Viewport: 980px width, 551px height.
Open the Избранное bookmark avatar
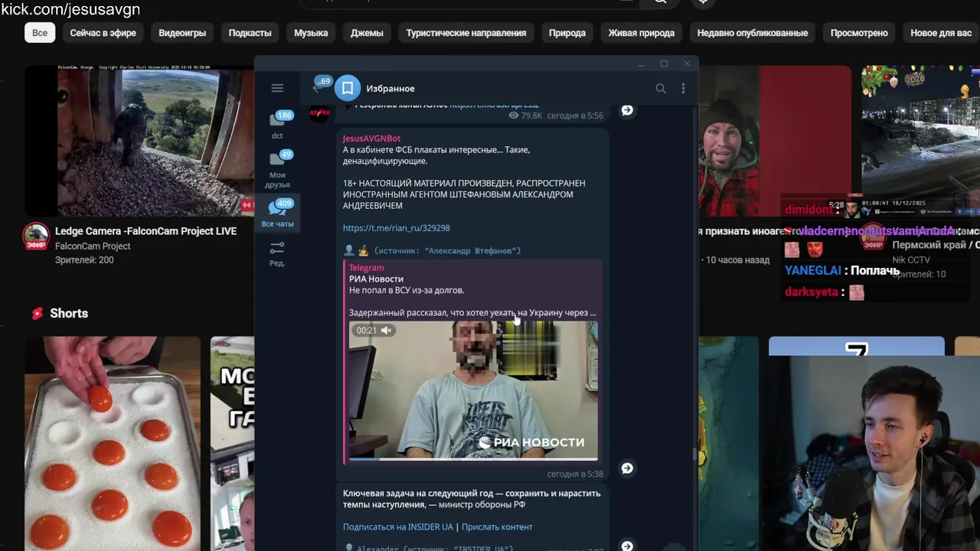[348, 88]
